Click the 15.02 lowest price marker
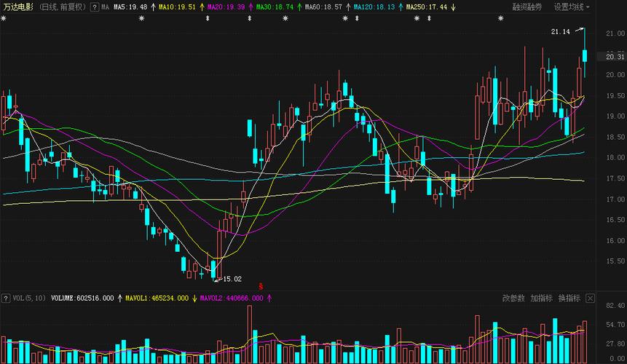627x364 pixels. (x=232, y=279)
